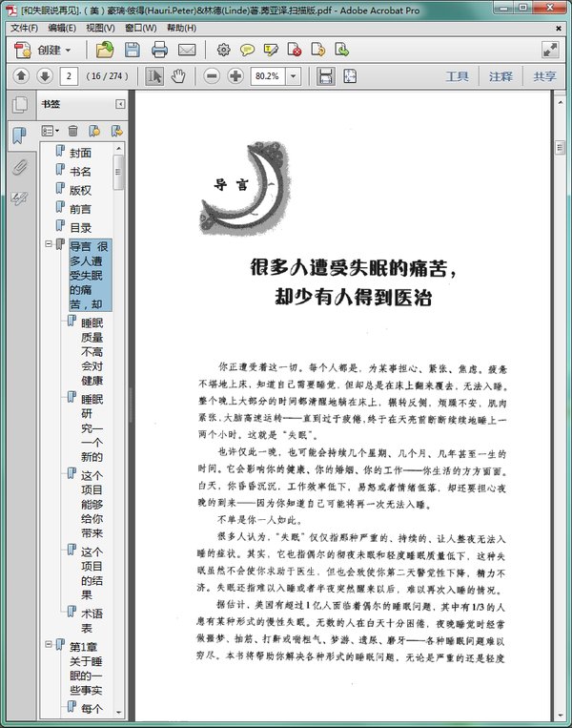Image resolution: width=572 pixels, height=728 pixels.
Task: Select bookmark 睡眠质量不高会对健康
Action: coord(92,351)
